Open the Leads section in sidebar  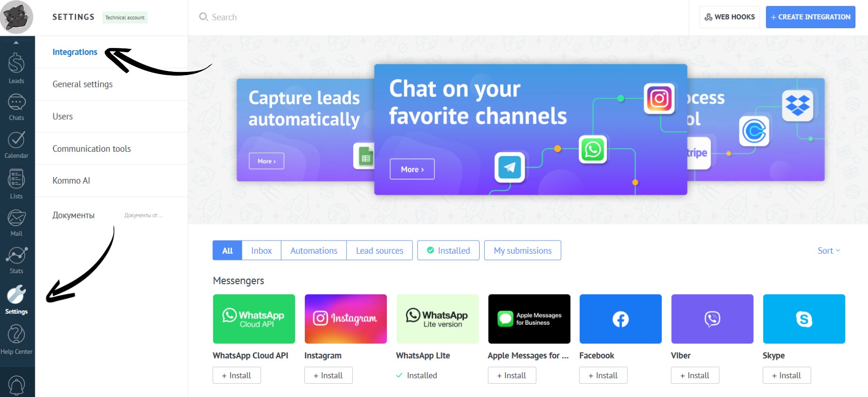[x=16, y=68]
